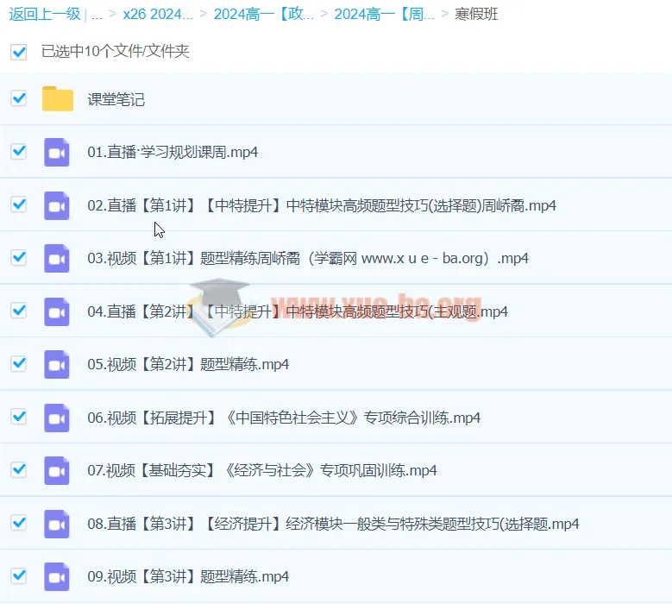Screen dimensions: 672x616
Task: Uncheck the select-all checkbox 已选中10个文件
Action: tap(18, 52)
